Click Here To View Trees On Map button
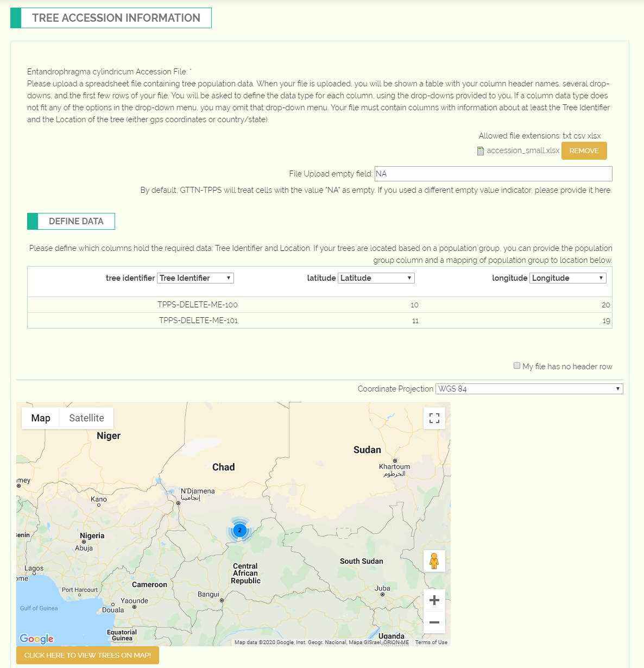This screenshot has height=668, width=644. (x=87, y=656)
